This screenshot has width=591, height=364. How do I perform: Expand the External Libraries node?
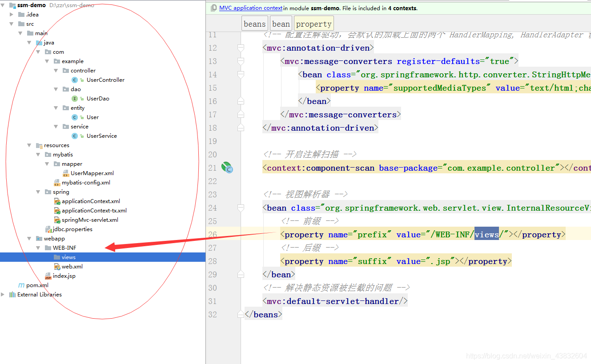pyautogui.click(x=3, y=295)
